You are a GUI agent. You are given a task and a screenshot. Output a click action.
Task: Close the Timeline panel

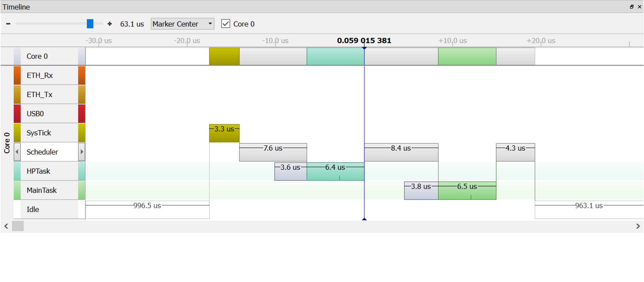click(639, 7)
